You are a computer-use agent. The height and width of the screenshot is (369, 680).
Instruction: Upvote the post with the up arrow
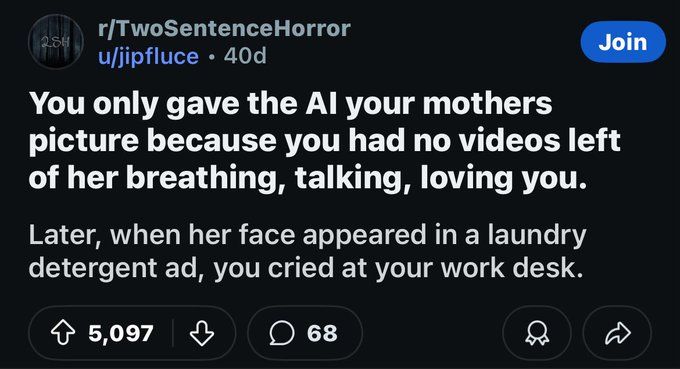pyautogui.click(x=63, y=333)
